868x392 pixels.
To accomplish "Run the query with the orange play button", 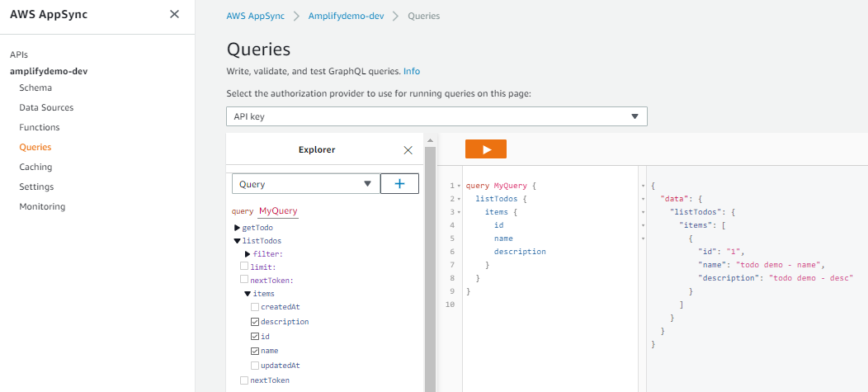I will coord(485,149).
